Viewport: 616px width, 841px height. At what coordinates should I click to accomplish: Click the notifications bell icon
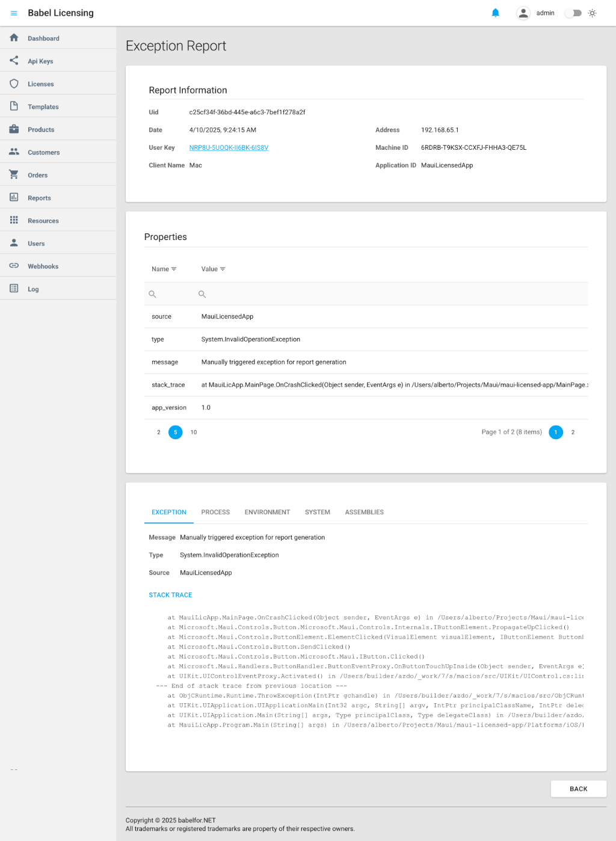495,13
